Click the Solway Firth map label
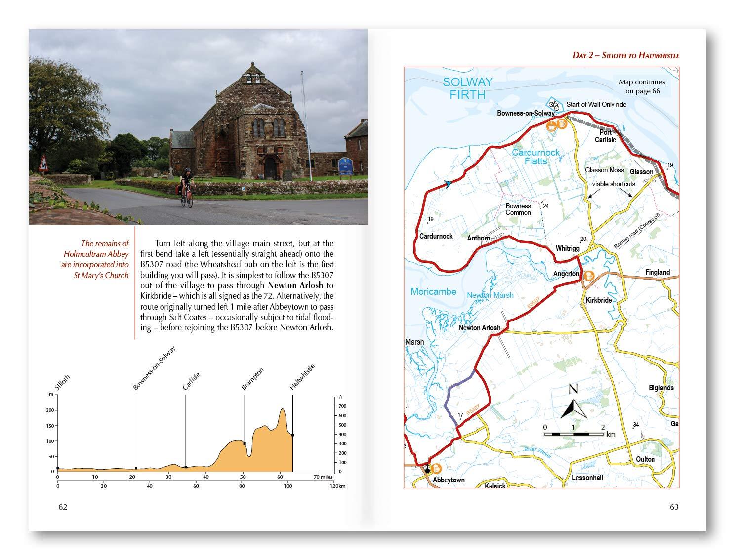The image size is (735, 560). point(467,86)
